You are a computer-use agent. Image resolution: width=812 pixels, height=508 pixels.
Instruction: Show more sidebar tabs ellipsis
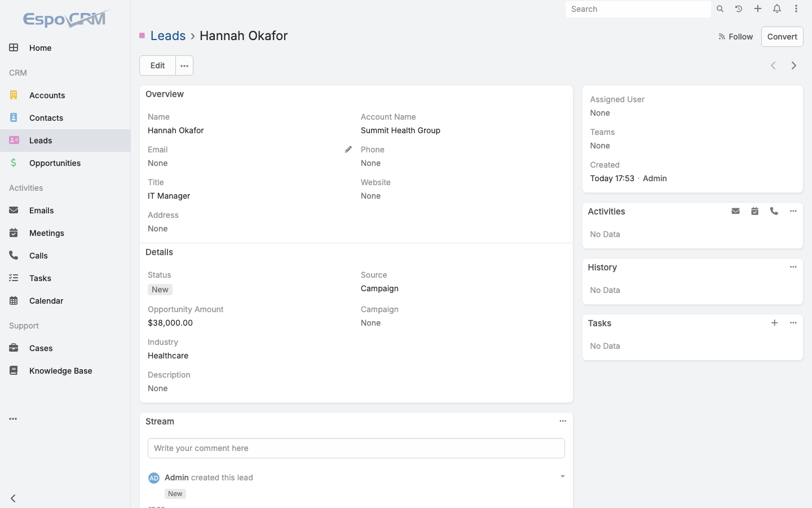pos(13,419)
